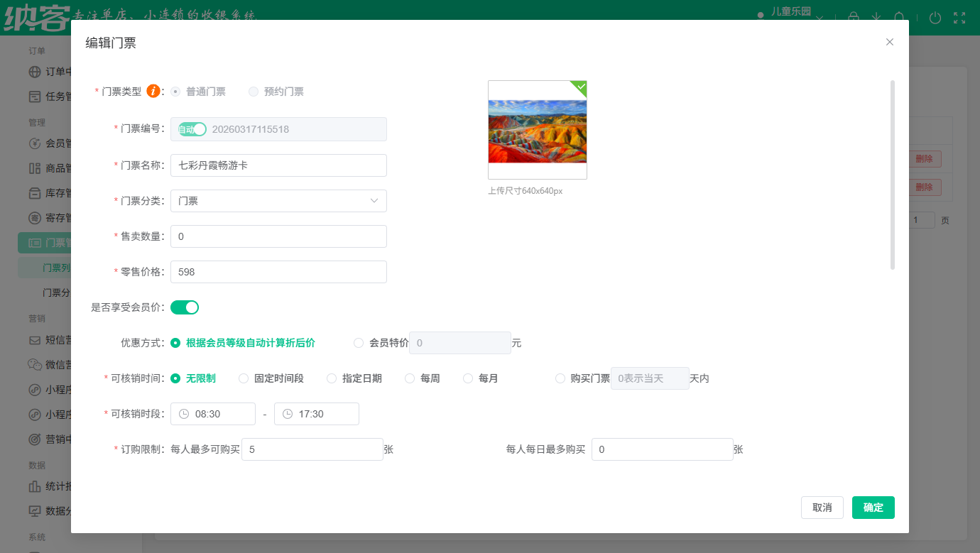
Task: Toggle the 是否享受会员价 switch off
Action: [x=185, y=307]
